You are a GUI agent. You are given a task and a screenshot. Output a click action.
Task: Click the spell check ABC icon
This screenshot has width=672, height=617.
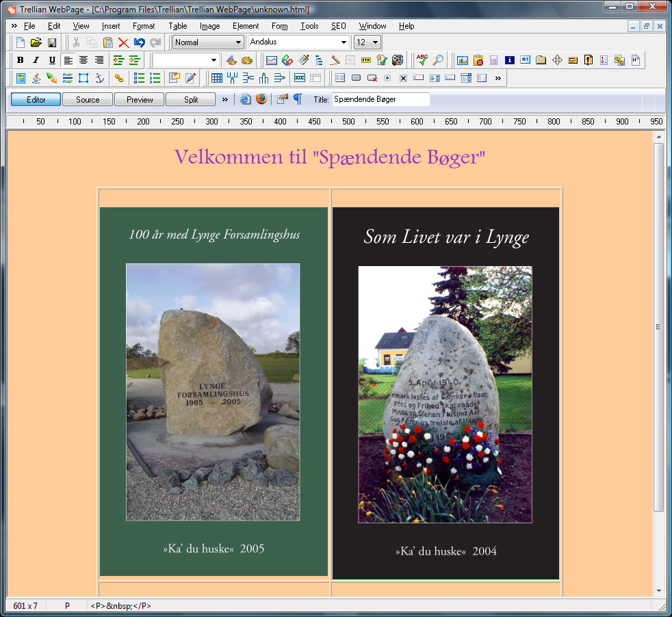(x=422, y=60)
